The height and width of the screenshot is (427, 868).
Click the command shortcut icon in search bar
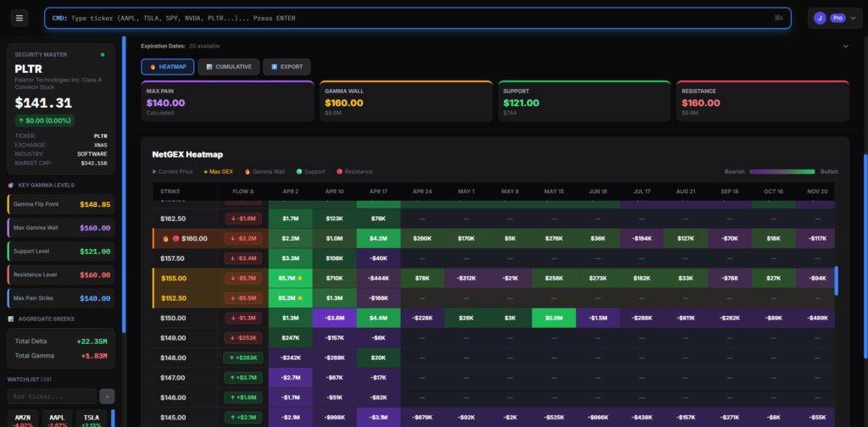779,19
